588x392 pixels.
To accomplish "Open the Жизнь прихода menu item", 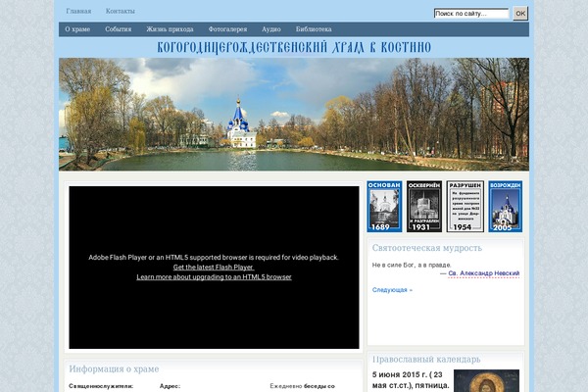I will [170, 29].
